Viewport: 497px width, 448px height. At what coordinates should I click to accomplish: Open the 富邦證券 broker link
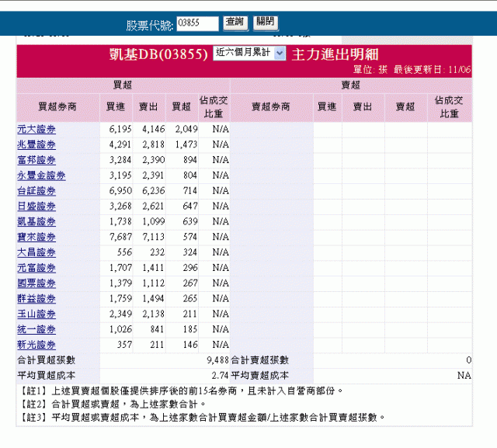[x=36, y=160]
